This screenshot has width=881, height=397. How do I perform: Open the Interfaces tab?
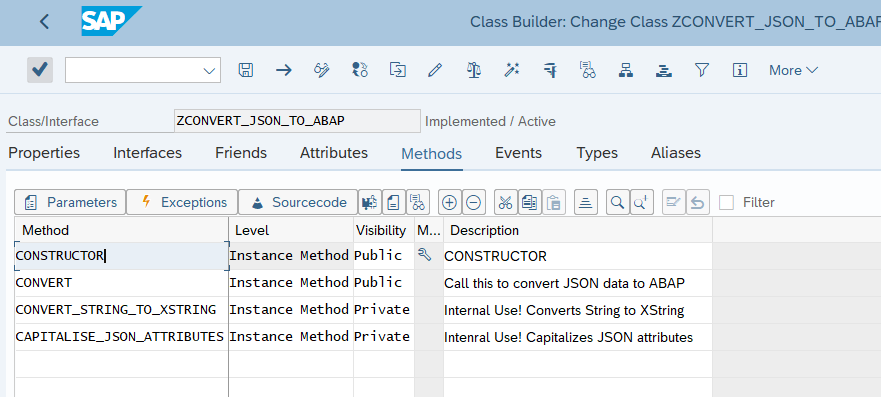[x=148, y=153]
